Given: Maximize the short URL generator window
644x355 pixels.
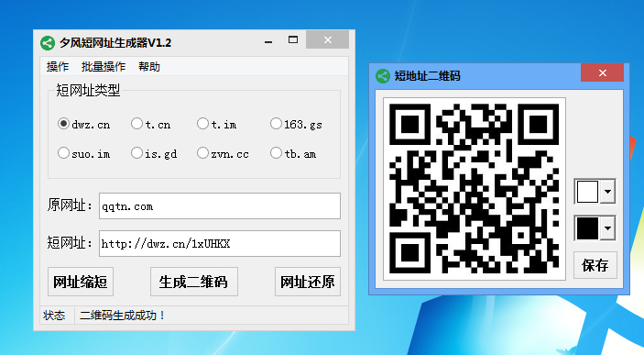Looking at the screenshot, I should tap(293, 39).
